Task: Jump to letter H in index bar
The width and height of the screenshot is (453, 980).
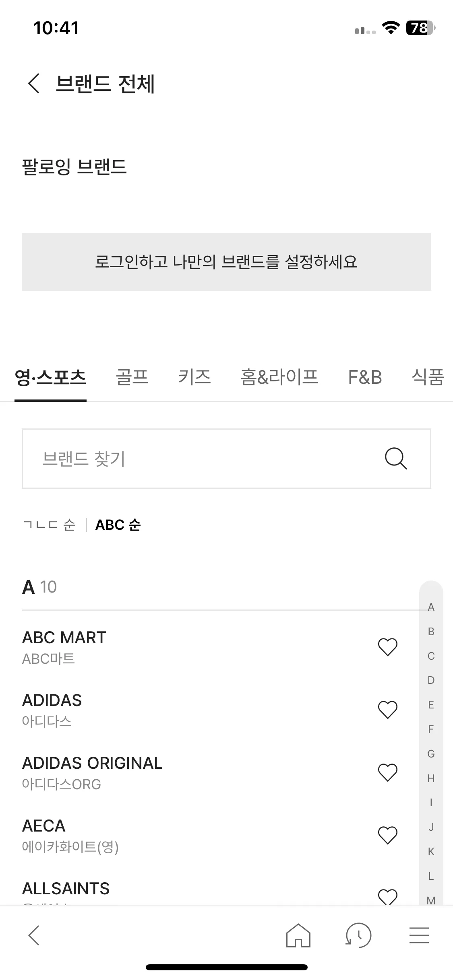Action: (x=431, y=778)
